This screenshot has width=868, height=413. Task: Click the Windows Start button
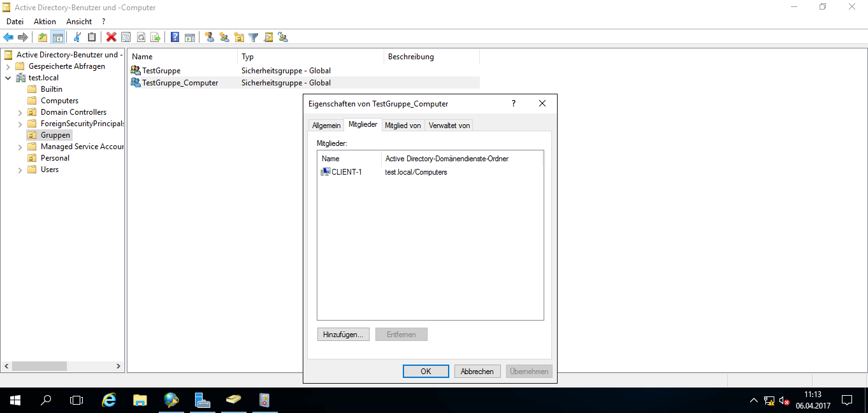[15, 400]
